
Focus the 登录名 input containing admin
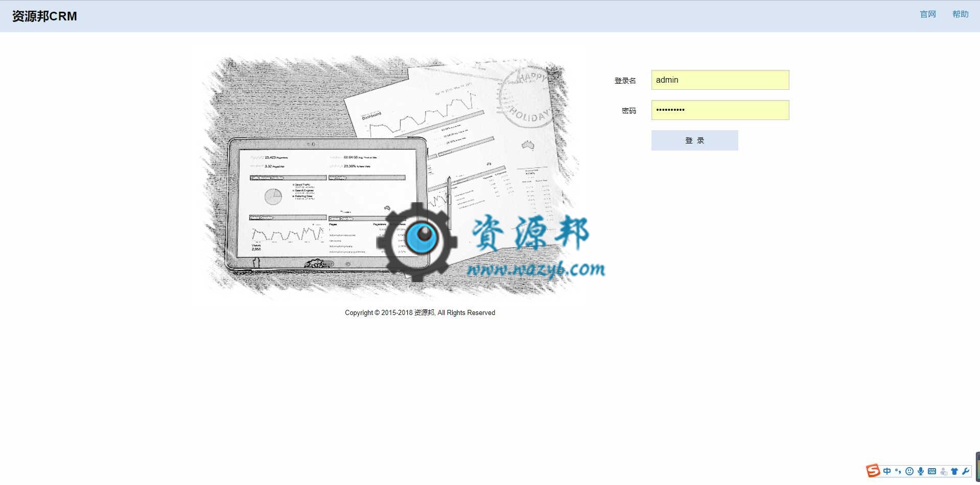(720, 80)
